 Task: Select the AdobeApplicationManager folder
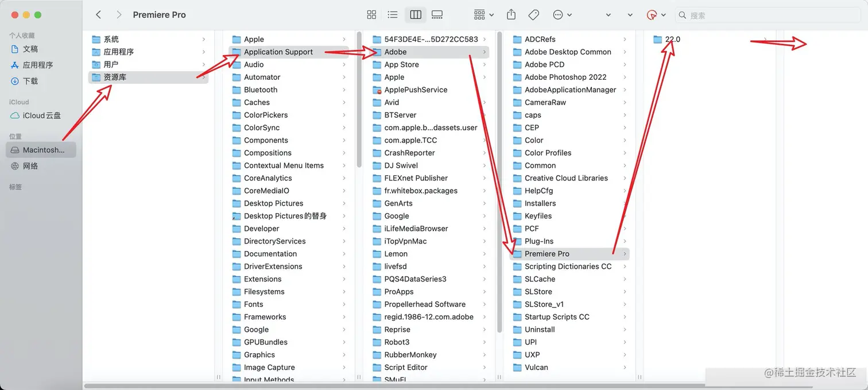[569, 90]
